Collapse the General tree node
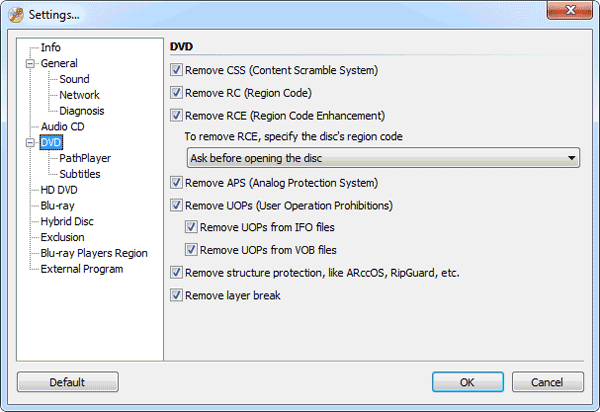The image size is (600, 412). coord(30,63)
